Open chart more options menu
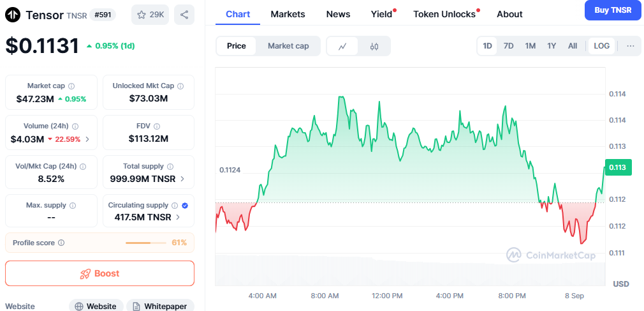Image resolution: width=644 pixels, height=311 pixels. click(x=631, y=46)
